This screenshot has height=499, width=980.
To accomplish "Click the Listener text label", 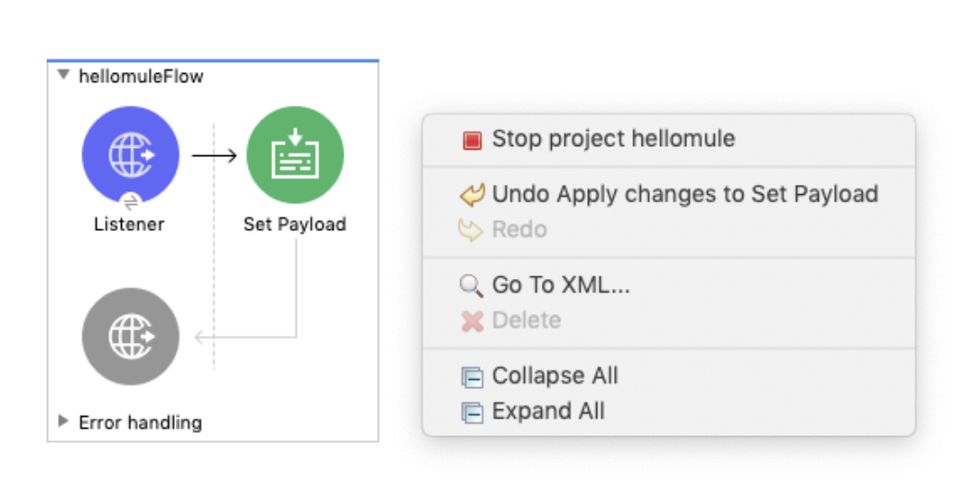I will pyautogui.click(x=129, y=224).
